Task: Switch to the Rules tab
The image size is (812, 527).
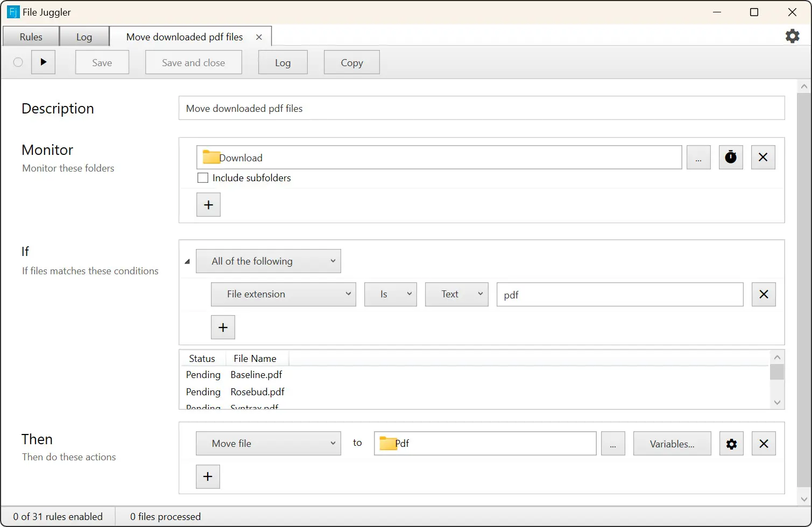Action: pos(31,37)
